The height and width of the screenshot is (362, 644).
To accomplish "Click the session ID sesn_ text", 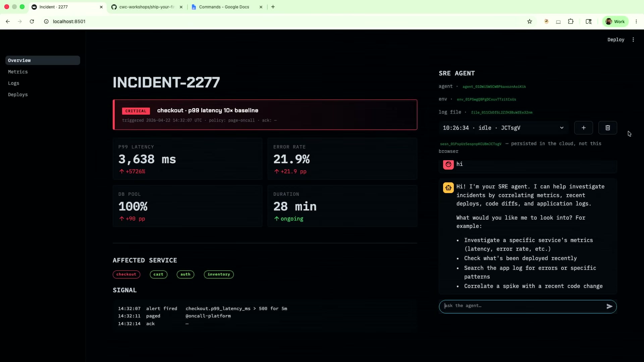I will click(x=471, y=144).
